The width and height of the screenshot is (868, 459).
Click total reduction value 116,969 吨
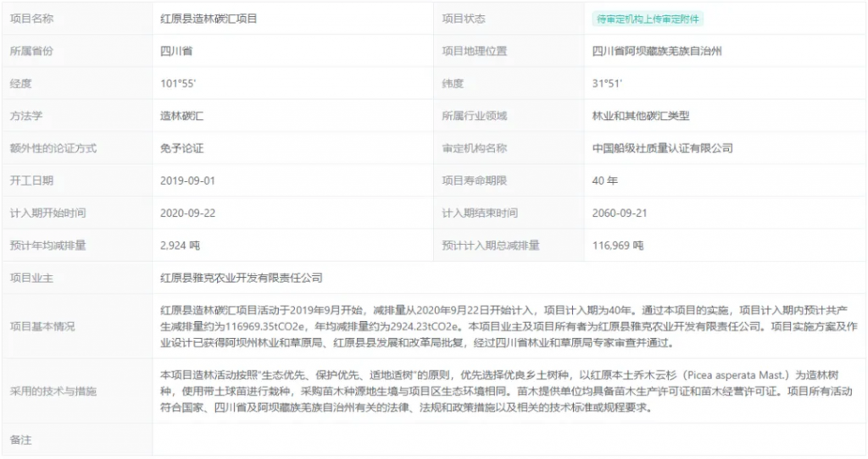(617, 246)
